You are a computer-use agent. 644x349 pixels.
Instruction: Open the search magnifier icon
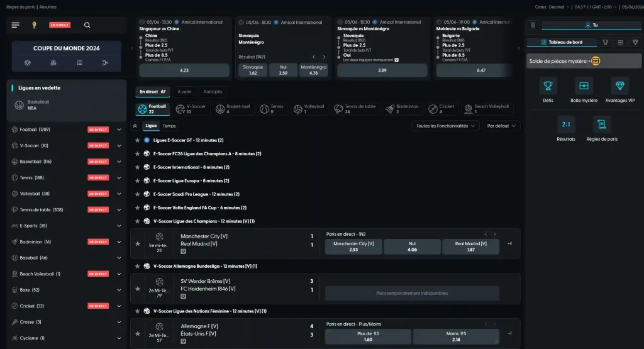[x=87, y=25]
